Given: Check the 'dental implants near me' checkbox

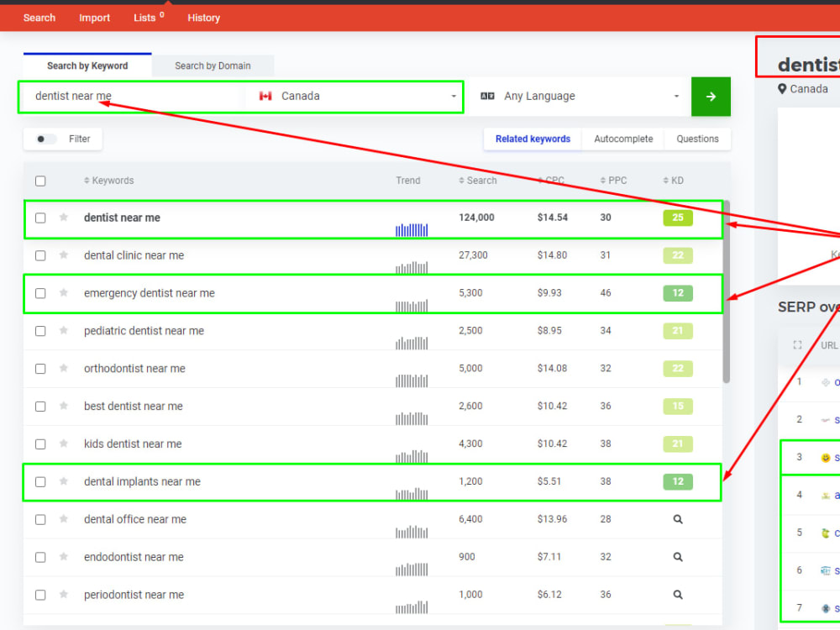Looking at the screenshot, I should [x=40, y=482].
